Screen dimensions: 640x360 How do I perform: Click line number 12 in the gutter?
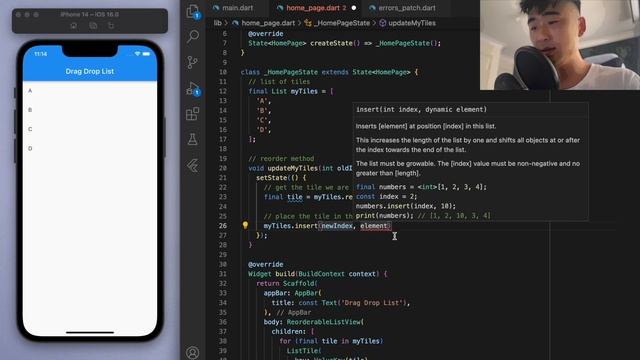click(x=222, y=91)
